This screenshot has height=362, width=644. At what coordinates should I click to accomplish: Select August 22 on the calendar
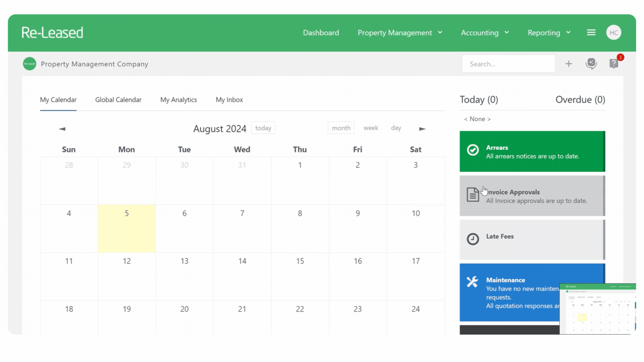(x=300, y=317)
